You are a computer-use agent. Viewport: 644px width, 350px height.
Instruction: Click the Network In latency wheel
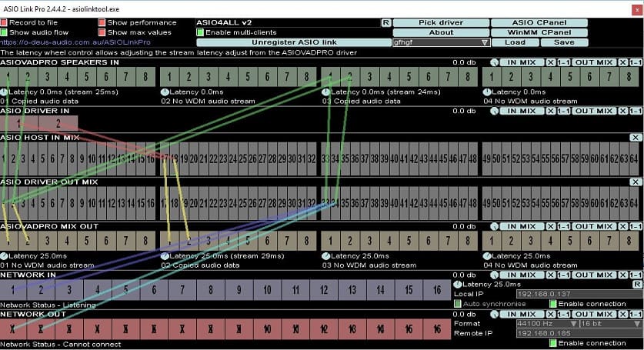tap(458, 285)
